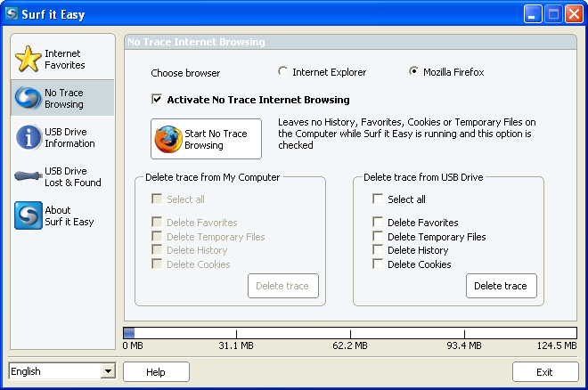The image size is (588, 390).
Task: Click the About Surf it Easy logo icon
Action: point(29,215)
